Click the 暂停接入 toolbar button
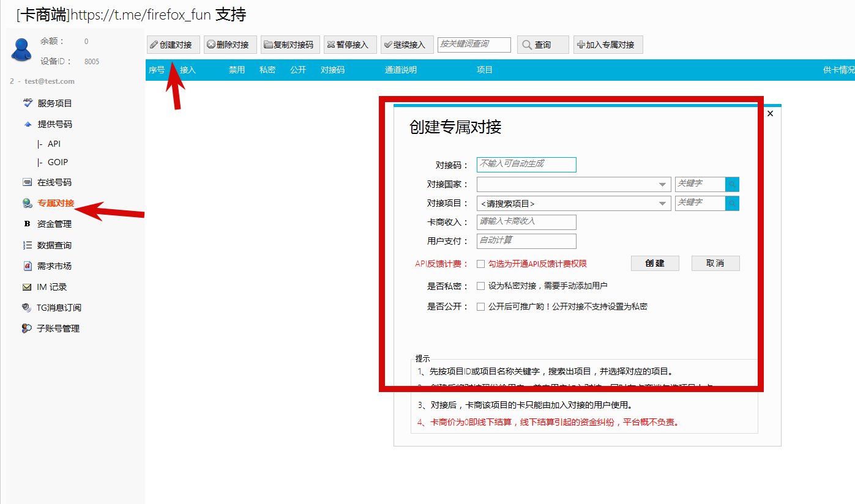The height and width of the screenshot is (504, 855). [x=350, y=45]
